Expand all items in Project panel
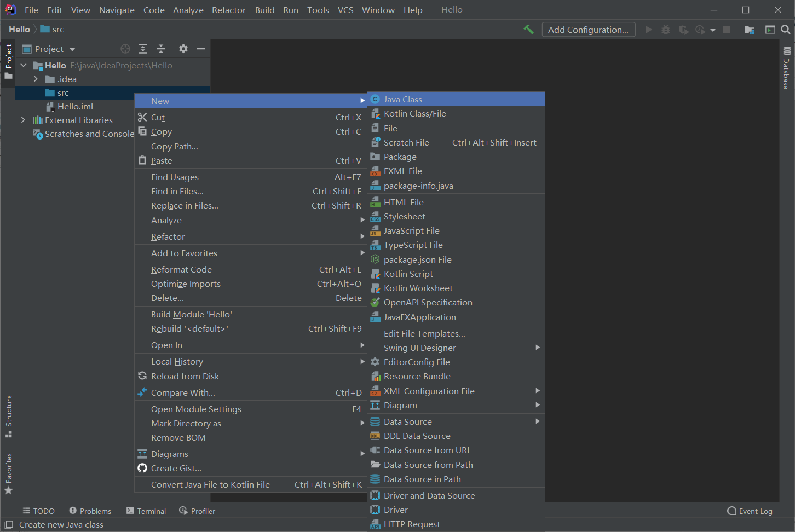The width and height of the screenshot is (795, 532). [x=143, y=49]
